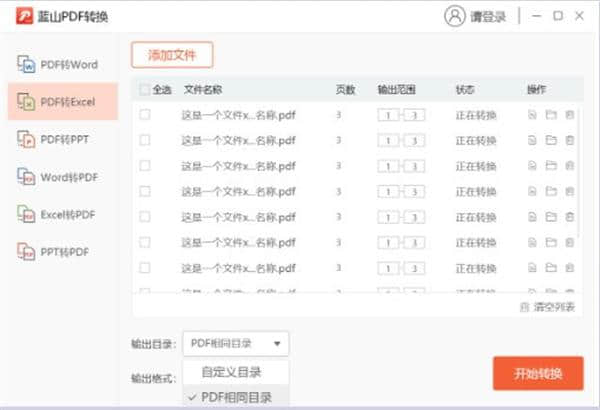The height and width of the screenshot is (410, 600).
Task: Click the 蓝山PDF转换 app logo
Action: [x=20, y=17]
